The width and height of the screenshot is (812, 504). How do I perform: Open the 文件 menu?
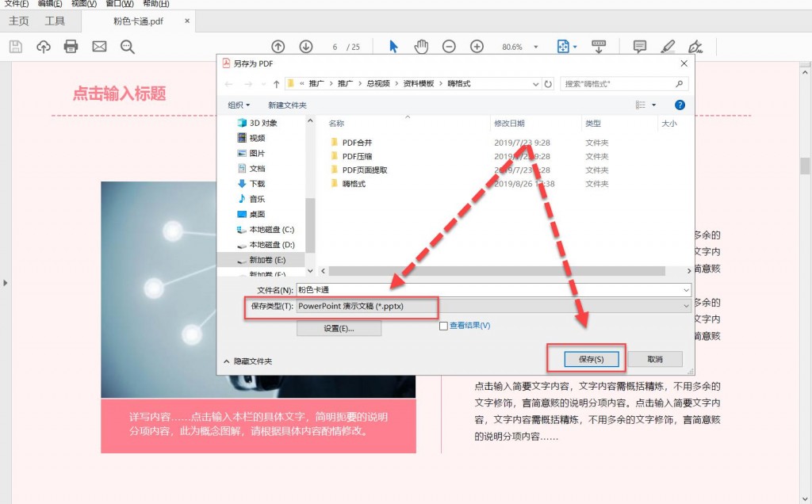coord(17,4)
